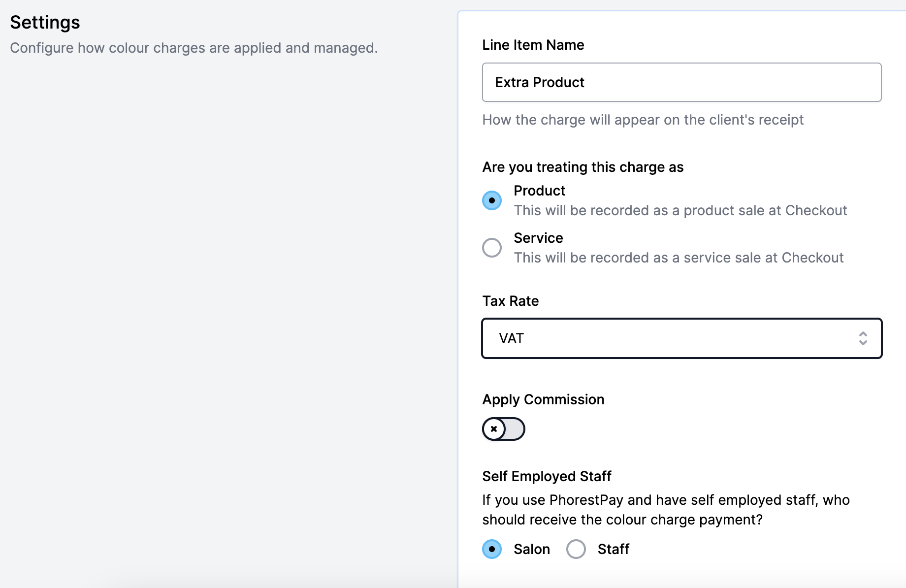Viewport: 906px width, 588px height.
Task: Click the Settings page heading
Action: (x=45, y=22)
